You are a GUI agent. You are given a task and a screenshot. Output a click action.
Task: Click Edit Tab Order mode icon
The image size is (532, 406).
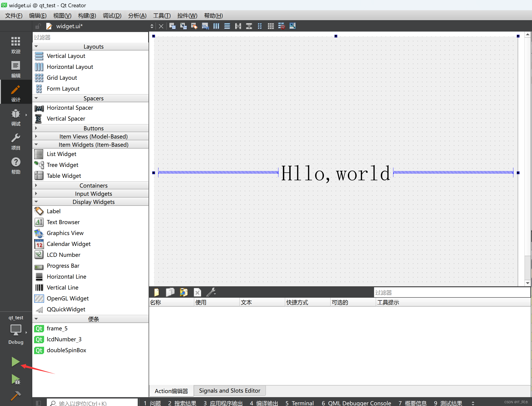click(205, 26)
